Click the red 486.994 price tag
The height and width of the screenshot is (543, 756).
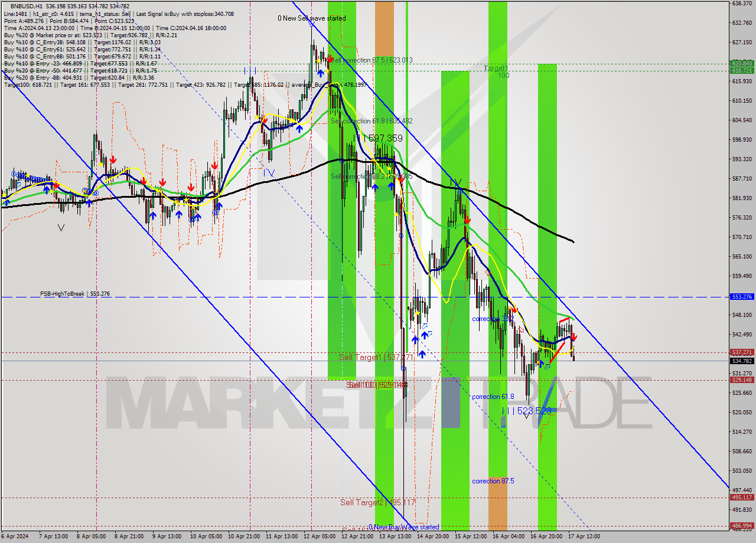click(742, 526)
